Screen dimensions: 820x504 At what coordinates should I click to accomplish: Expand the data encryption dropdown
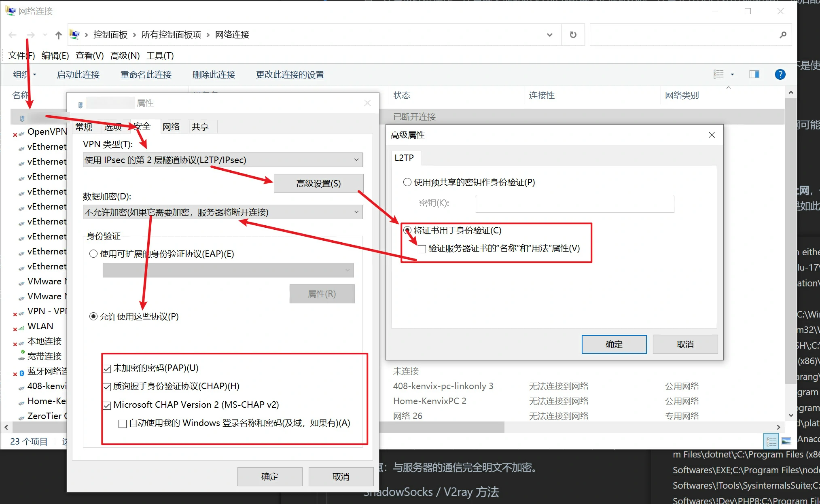222,212
